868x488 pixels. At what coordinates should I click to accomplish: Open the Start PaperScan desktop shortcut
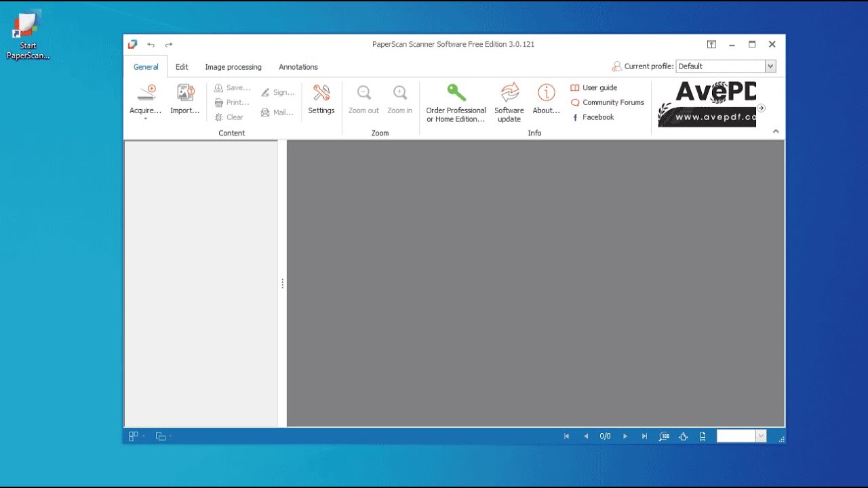click(28, 37)
